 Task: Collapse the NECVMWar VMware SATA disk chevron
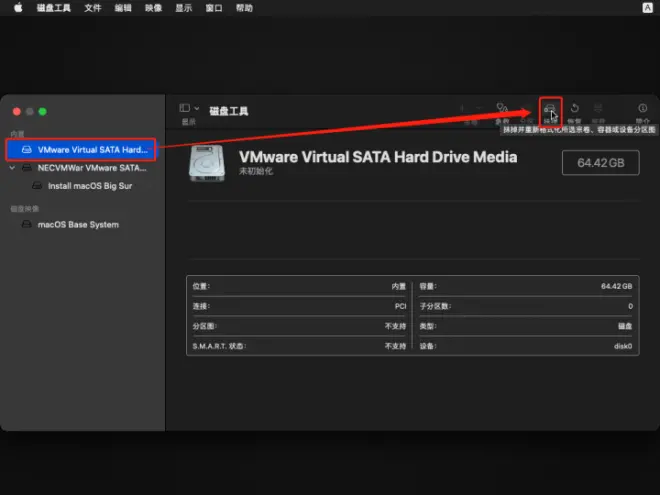tap(12, 168)
